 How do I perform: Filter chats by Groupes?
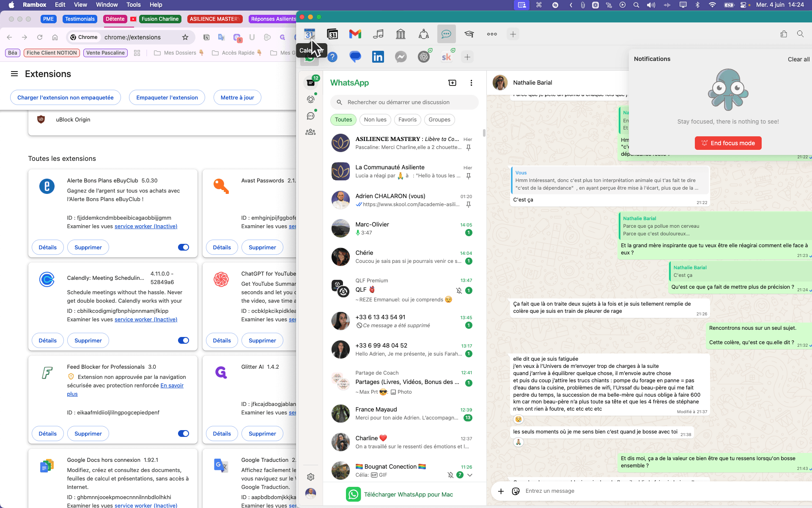point(439,120)
